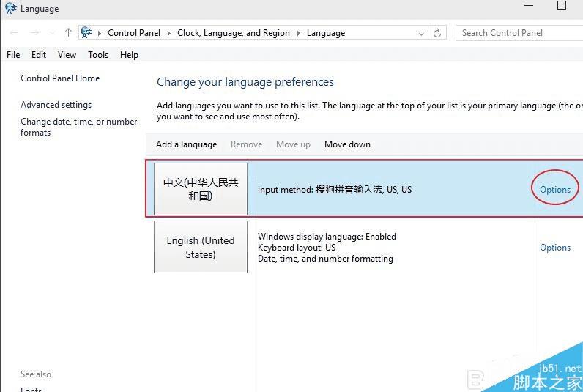
Task: Select the English (United States) tile
Action: tap(201, 247)
